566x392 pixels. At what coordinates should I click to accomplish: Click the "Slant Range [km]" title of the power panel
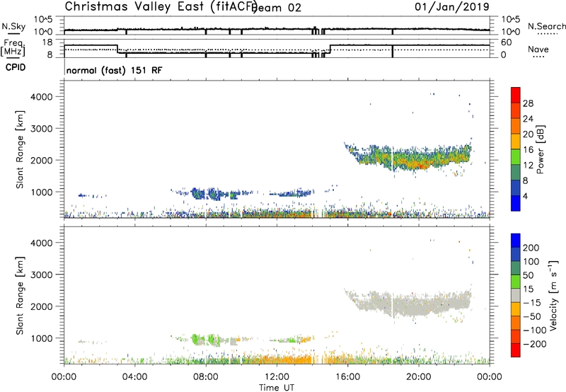[20, 149]
